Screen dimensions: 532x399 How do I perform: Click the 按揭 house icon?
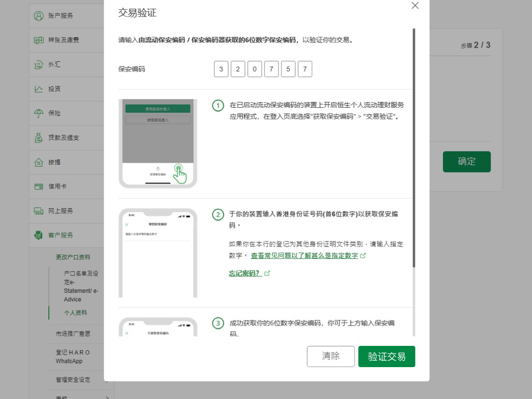pyautogui.click(x=39, y=162)
